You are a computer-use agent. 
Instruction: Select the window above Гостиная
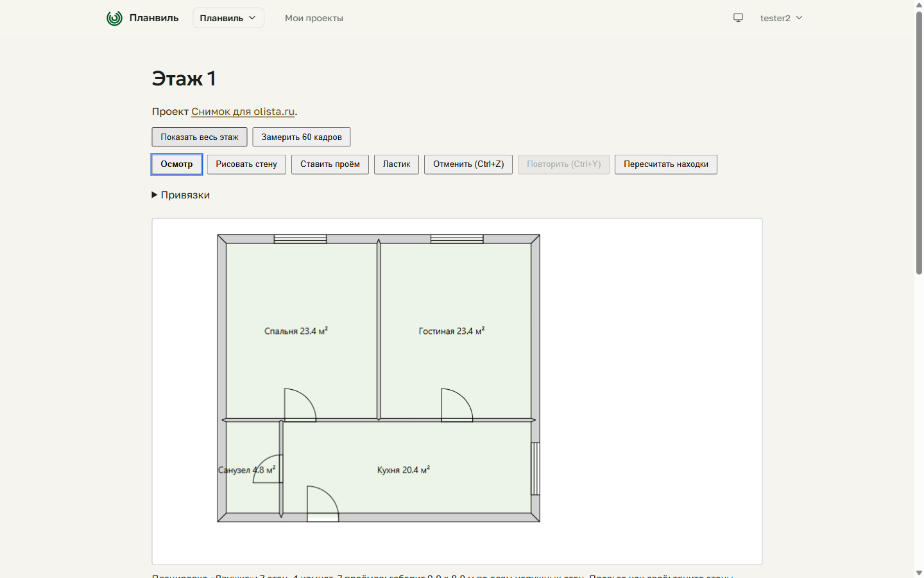click(457, 240)
